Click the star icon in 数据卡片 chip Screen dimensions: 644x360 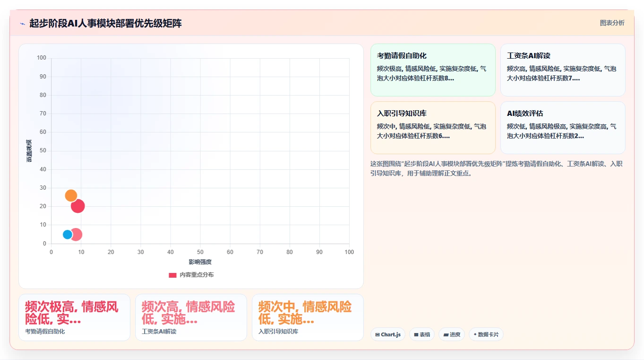pos(475,334)
